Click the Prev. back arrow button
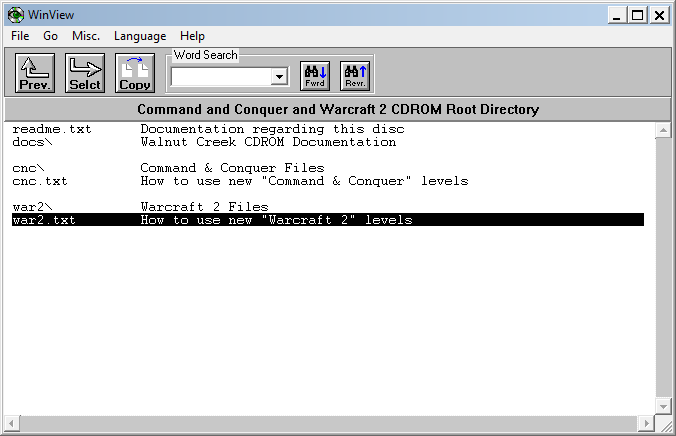Viewport: 676px width, 436px height. click(35, 73)
